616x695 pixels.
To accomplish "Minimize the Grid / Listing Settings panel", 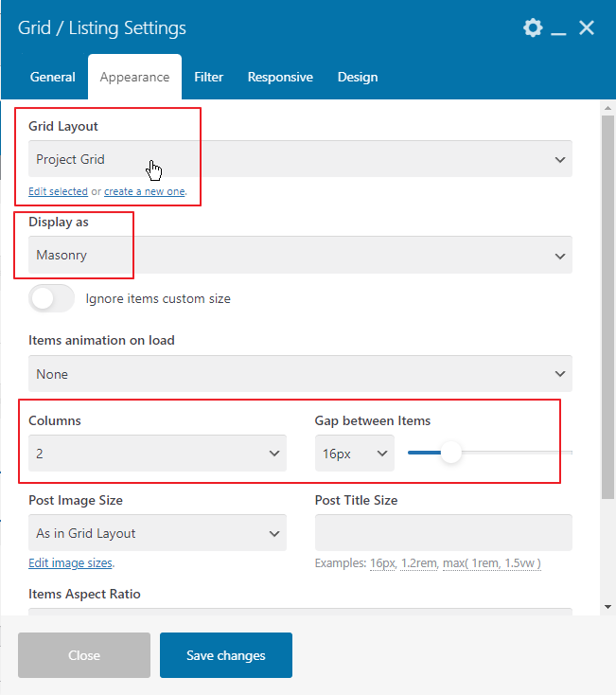I will pos(558,28).
